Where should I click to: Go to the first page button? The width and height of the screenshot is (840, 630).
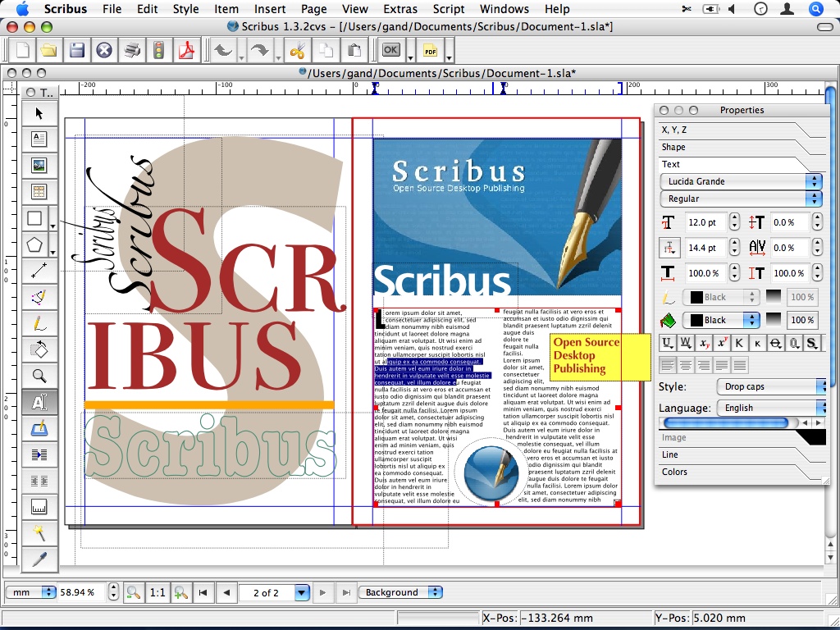tap(203, 592)
